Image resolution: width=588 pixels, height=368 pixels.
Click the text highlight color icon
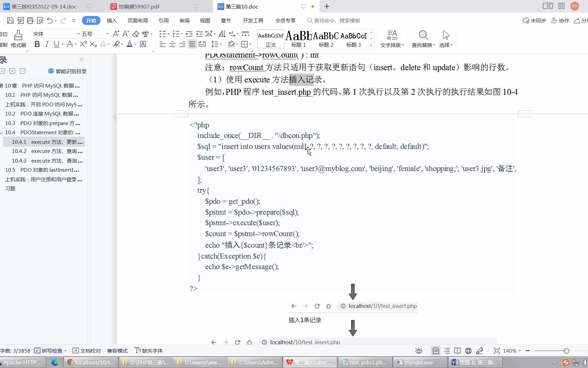pos(117,44)
